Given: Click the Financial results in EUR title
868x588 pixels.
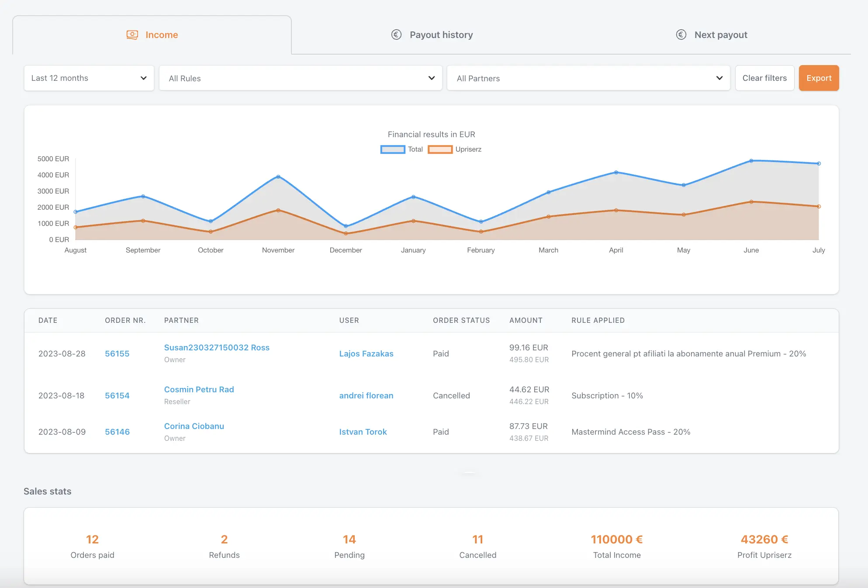Looking at the screenshot, I should (431, 135).
